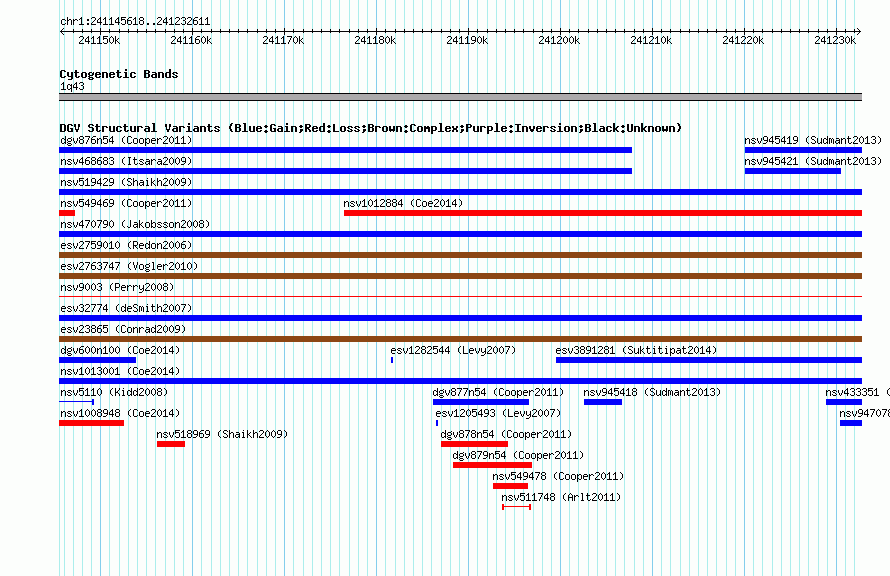Open the nsv433351 variant label
The width and height of the screenshot is (890, 576).
tap(857, 392)
